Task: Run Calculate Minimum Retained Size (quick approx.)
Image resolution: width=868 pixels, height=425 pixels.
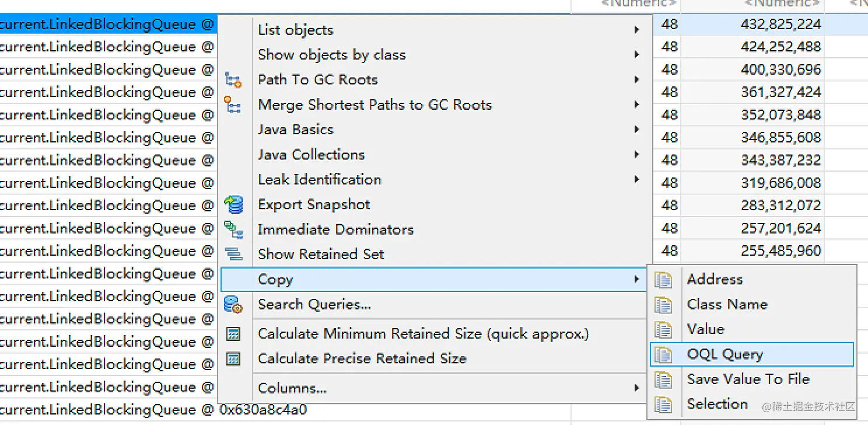Action: [433, 335]
